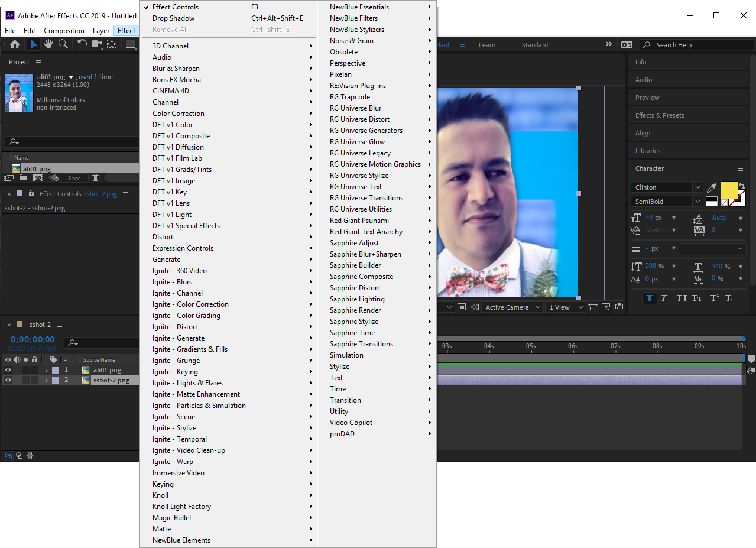756x548 pixels.
Task: Switch to the Standard workspace
Action: click(x=534, y=45)
